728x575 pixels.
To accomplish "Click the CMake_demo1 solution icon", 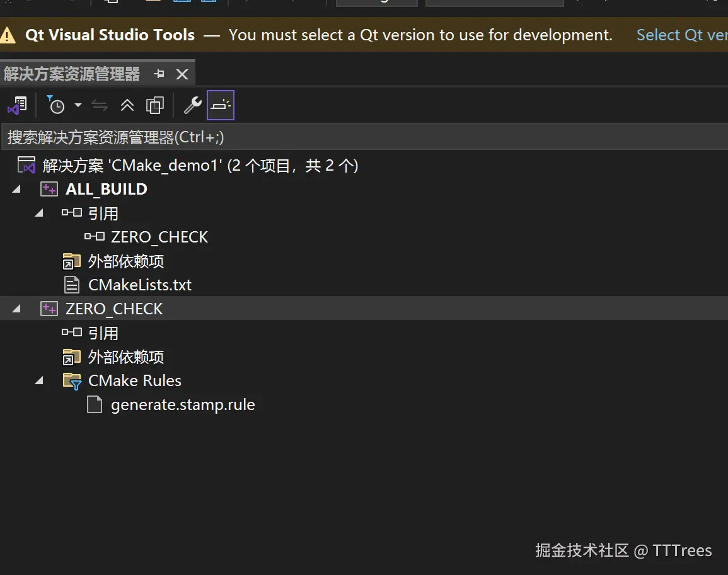I will click(26, 165).
